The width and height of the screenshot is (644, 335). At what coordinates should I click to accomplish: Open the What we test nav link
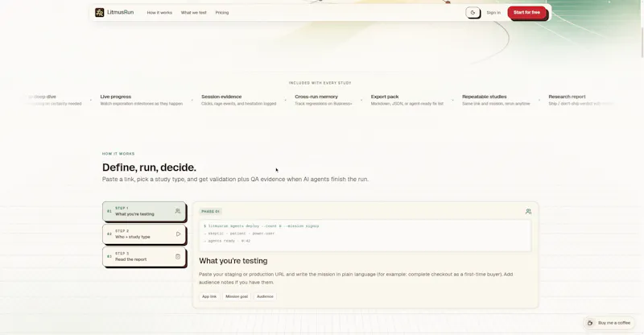coord(194,13)
